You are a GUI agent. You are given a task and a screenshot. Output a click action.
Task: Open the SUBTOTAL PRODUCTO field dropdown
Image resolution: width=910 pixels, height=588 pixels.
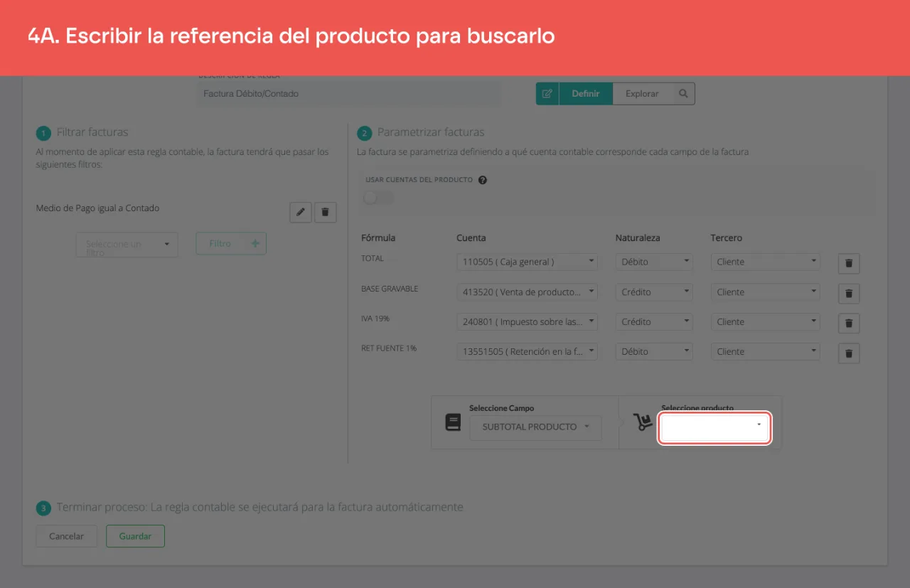535,427
